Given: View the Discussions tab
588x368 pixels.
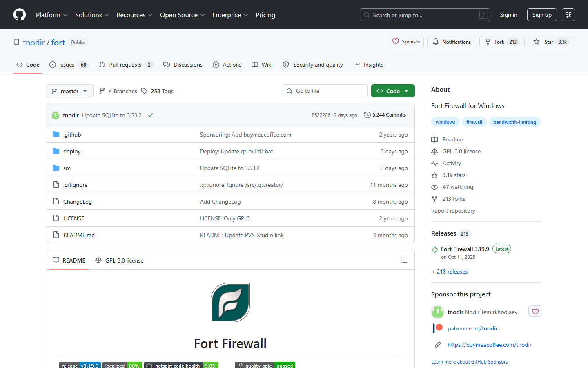Looking at the screenshot, I should click(183, 65).
